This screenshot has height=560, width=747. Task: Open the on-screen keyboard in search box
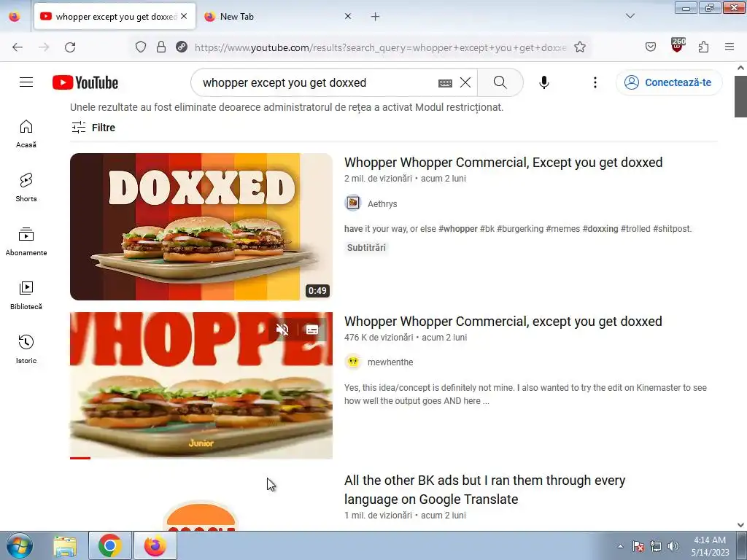(445, 83)
